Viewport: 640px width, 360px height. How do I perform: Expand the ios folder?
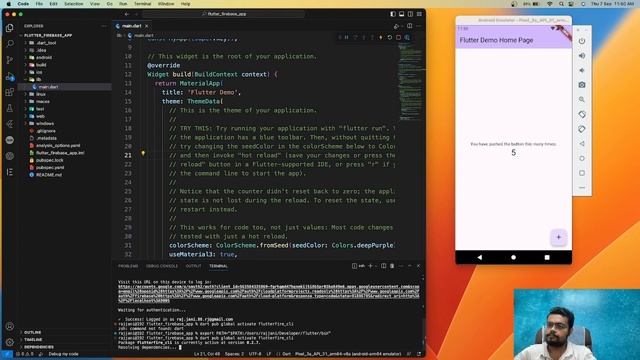[x=39, y=72]
